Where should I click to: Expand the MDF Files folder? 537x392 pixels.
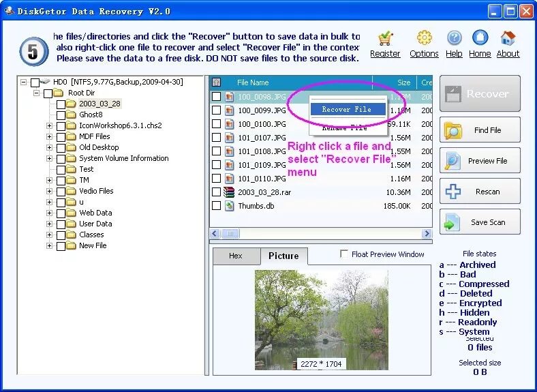[x=49, y=137]
